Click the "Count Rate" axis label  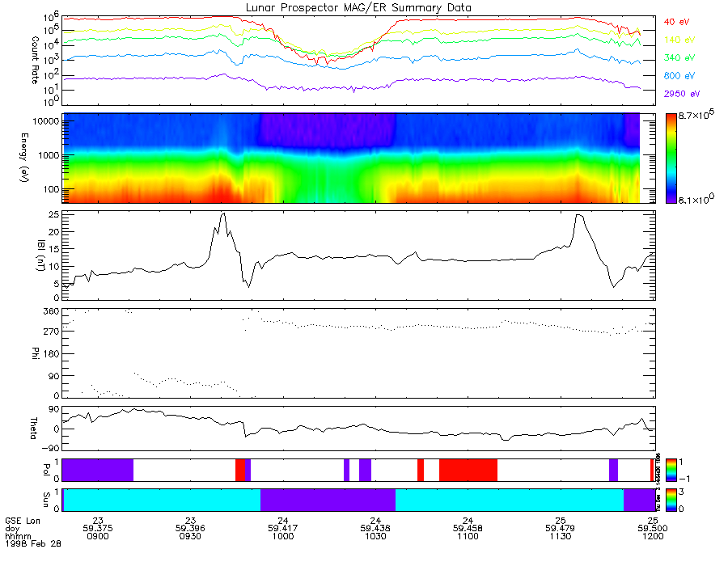click(x=35, y=60)
